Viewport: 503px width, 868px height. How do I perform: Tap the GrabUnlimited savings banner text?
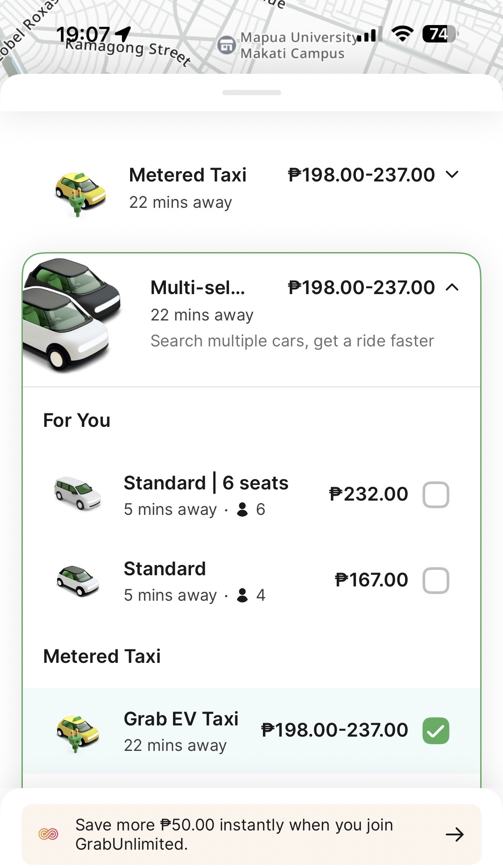pos(234,834)
